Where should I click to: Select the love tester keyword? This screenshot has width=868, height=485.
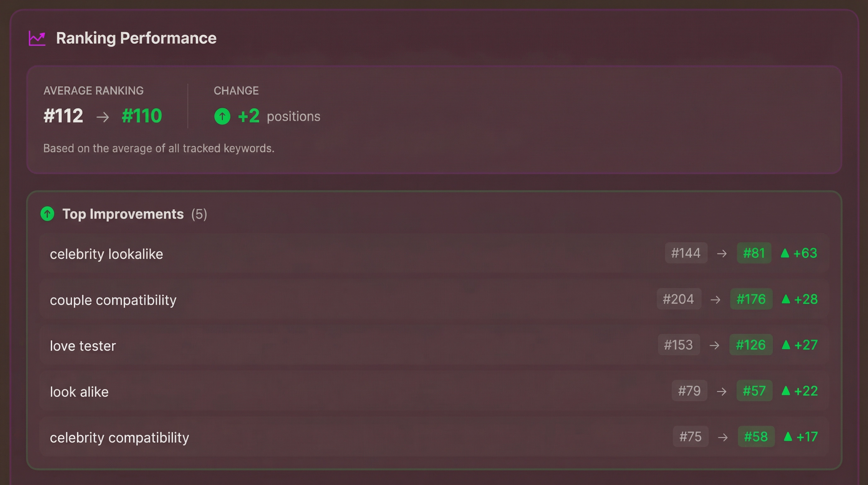point(83,346)
